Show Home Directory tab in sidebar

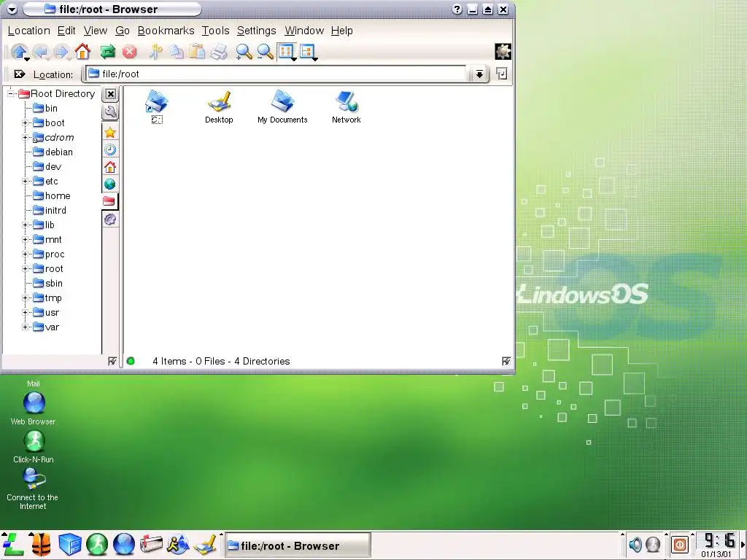coord(110,167)
